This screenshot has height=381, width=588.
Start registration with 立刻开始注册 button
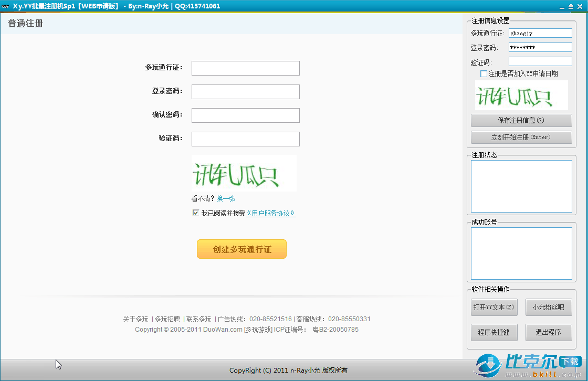521,137
